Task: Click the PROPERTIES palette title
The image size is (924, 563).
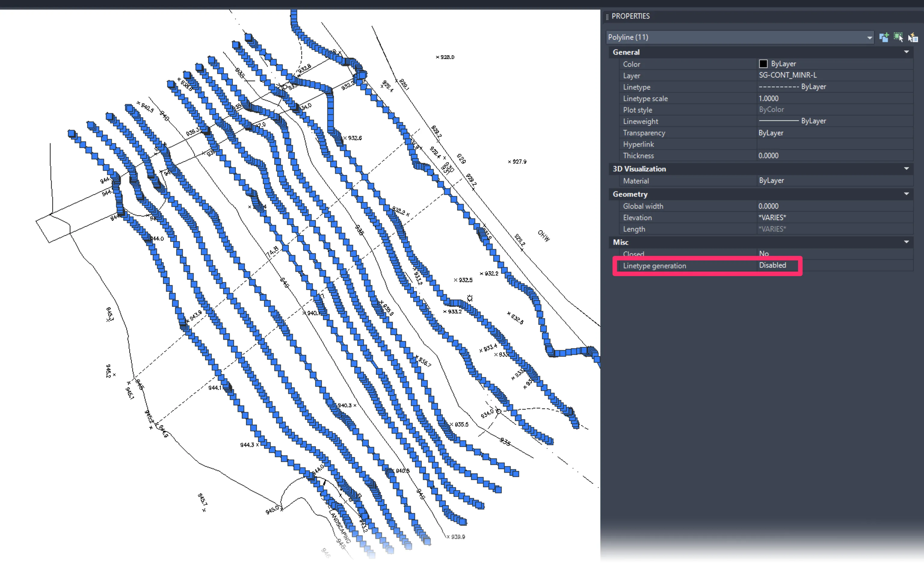Action: 630,16
